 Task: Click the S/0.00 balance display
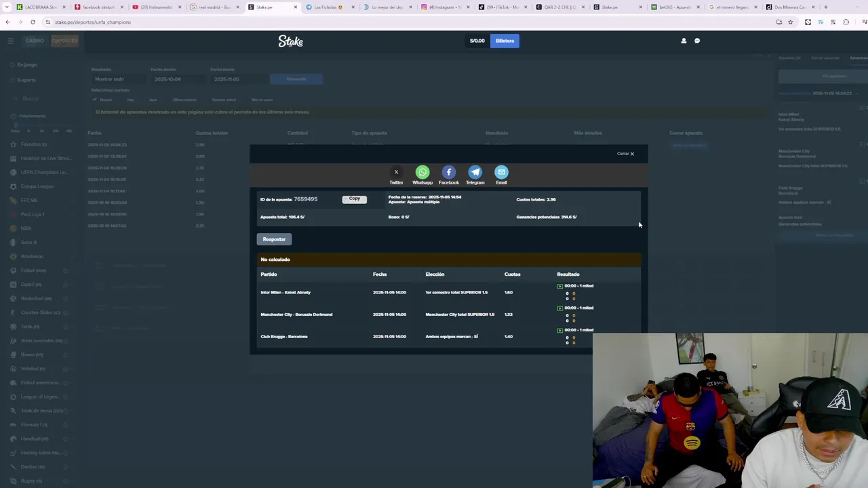[477, 41]
